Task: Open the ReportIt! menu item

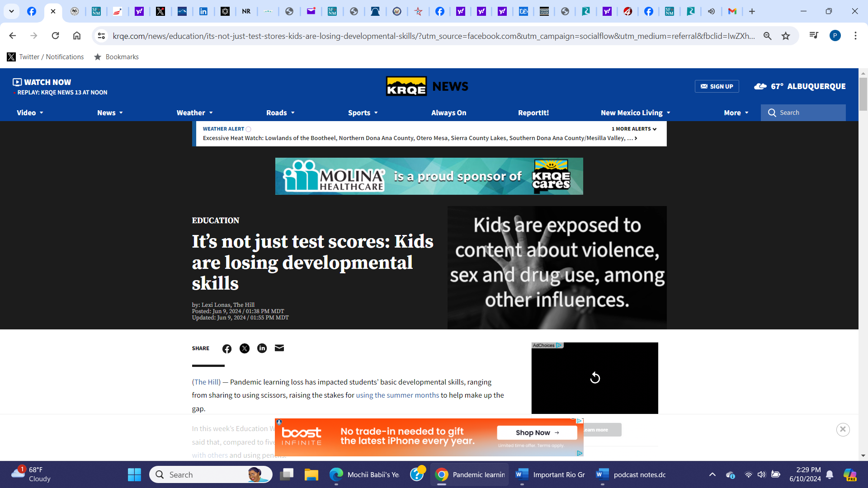Action: [x=533, y=113]
